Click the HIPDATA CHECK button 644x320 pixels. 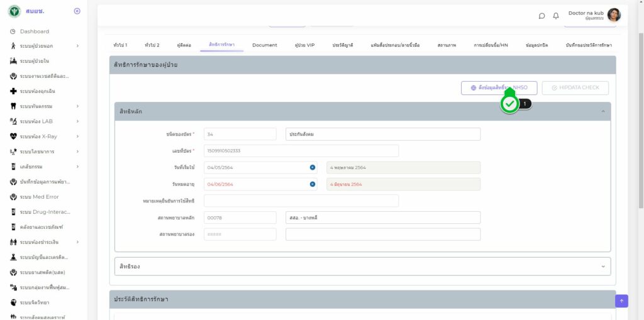(575, 87)
